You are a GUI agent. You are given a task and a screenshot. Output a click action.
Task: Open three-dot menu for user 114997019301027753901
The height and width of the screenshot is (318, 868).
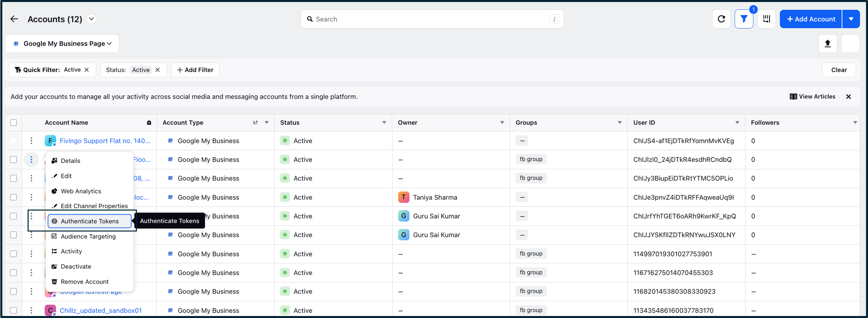[31, 253]
